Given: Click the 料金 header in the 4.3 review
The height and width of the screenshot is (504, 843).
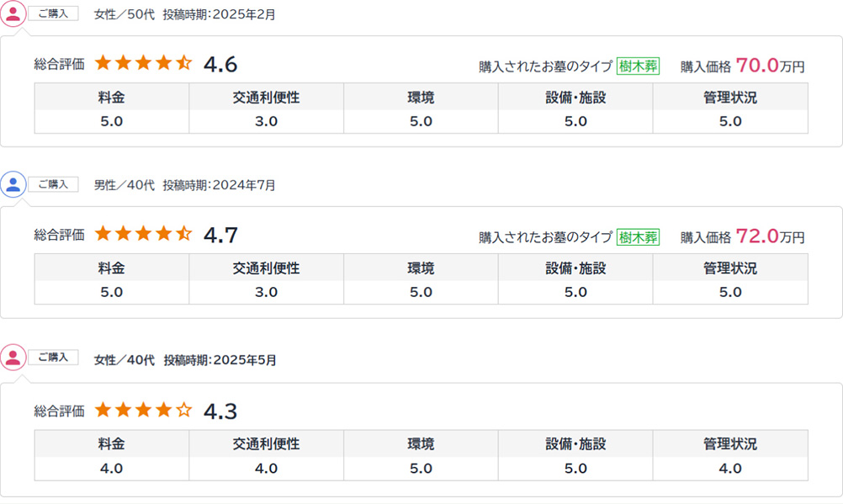Looking at the screenshot, I should coord(112,443).
